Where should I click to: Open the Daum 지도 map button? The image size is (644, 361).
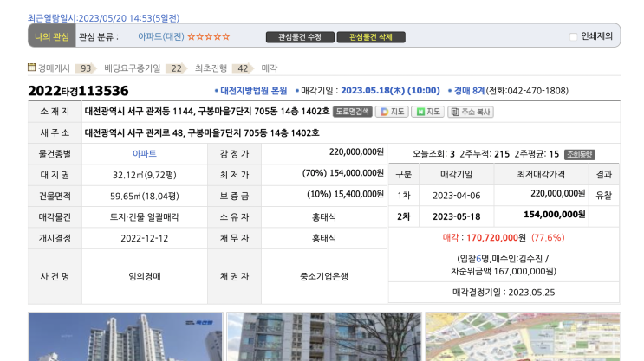coord(392,112)
